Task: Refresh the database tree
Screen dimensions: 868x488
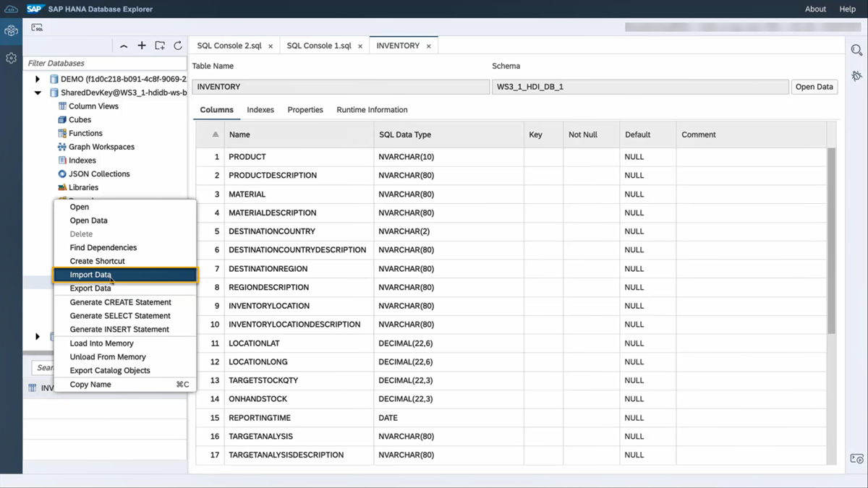Action: pyautogui.click(x=178, y=46)
